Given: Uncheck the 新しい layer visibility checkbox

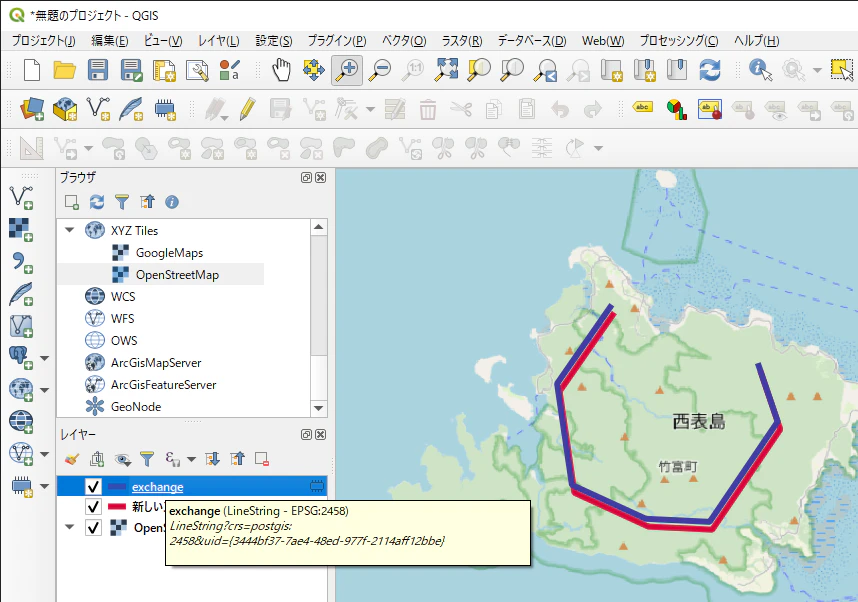Looking at the screenshot, I should pyautogui.click(x=94, y=506).
